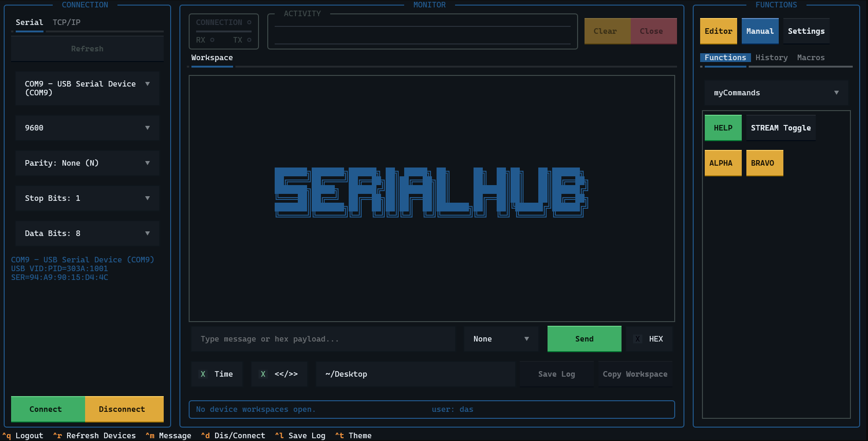Open the Parity: None (N) dropdown
Viewport: 868px width, 441px height.
[x=87, y=163]
